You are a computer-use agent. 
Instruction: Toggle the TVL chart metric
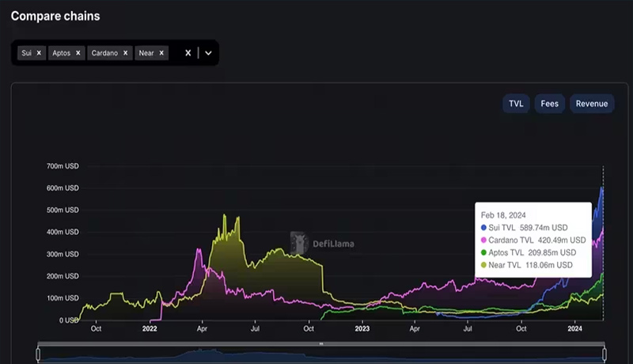click(516, 104)
